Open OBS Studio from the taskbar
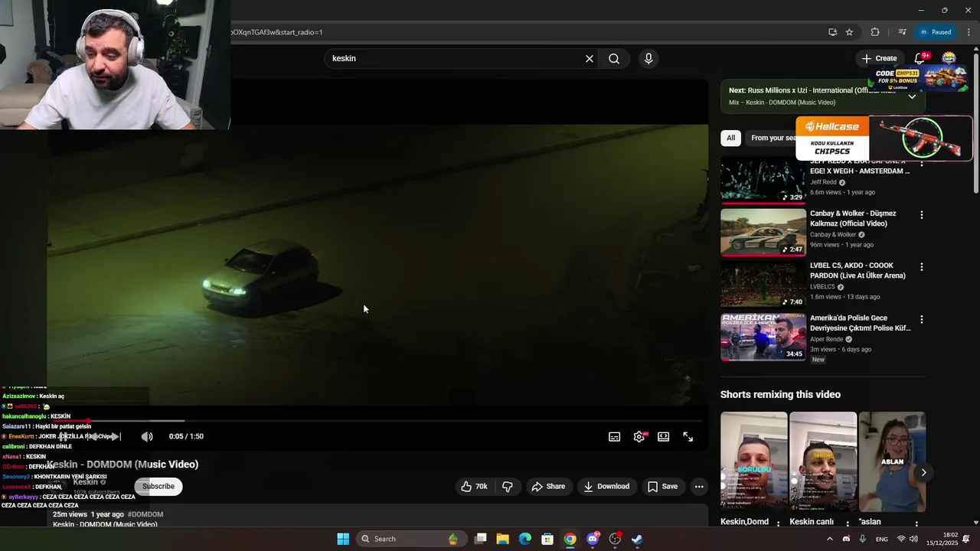The height and width of the screenshot is (551, 980). coord(615,539)
